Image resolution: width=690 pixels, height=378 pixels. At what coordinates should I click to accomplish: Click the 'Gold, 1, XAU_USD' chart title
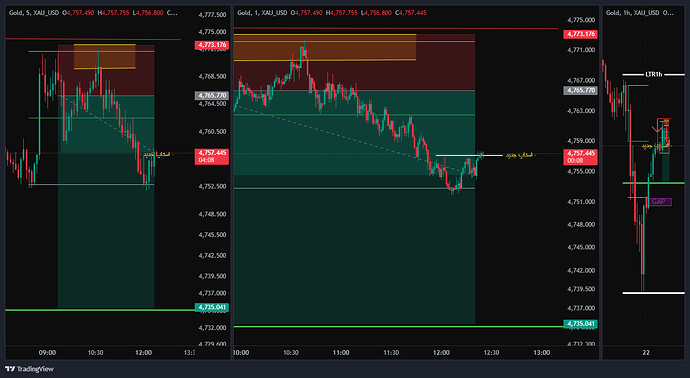(x=262, y=13)
